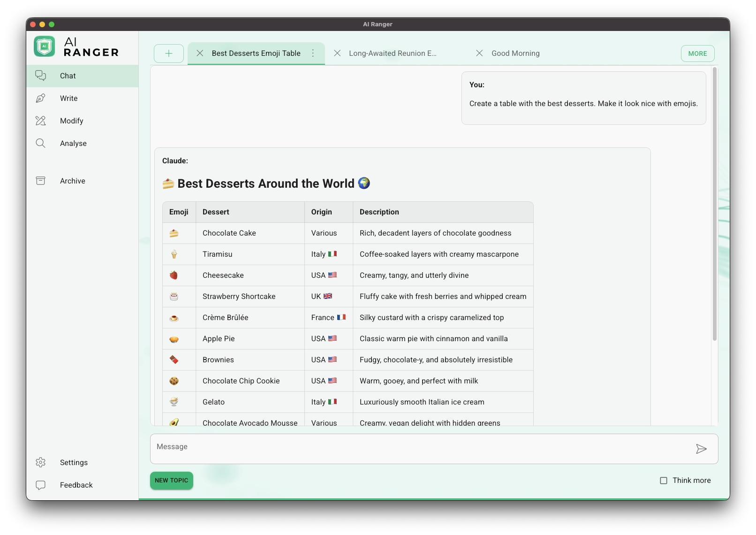This screenshot has height=535, width=756.
Task: Open the Archive menu item
Action: click(83, 181)
